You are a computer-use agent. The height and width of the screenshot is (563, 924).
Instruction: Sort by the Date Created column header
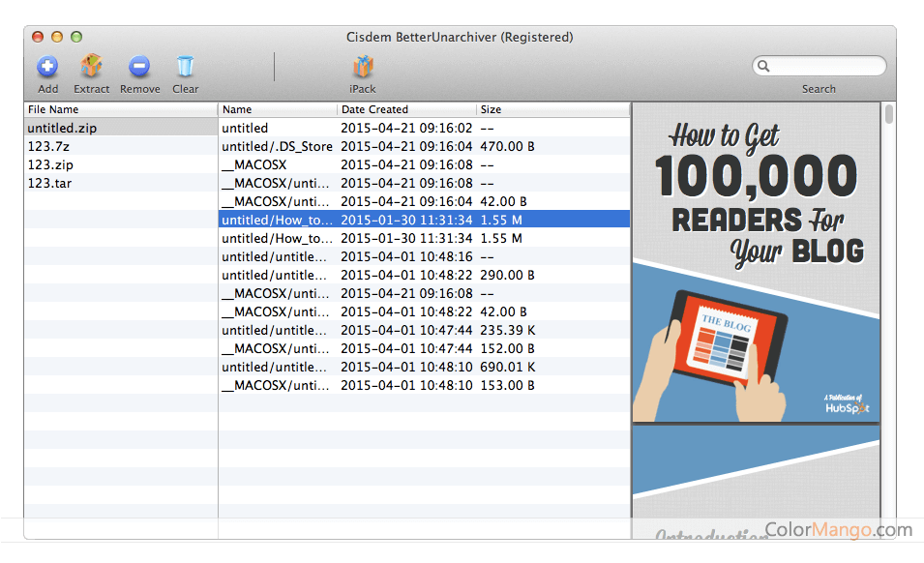click(x=406, y=109)
